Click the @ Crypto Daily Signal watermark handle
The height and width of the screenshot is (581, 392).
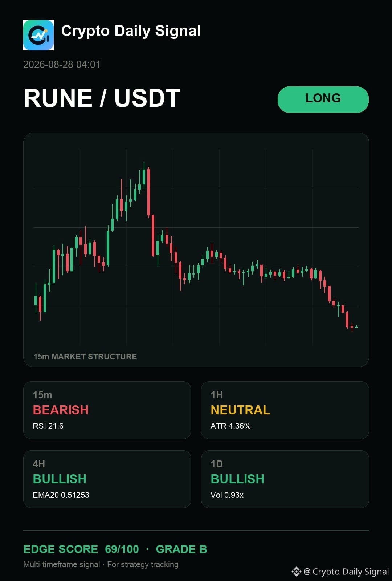point(346,572)
